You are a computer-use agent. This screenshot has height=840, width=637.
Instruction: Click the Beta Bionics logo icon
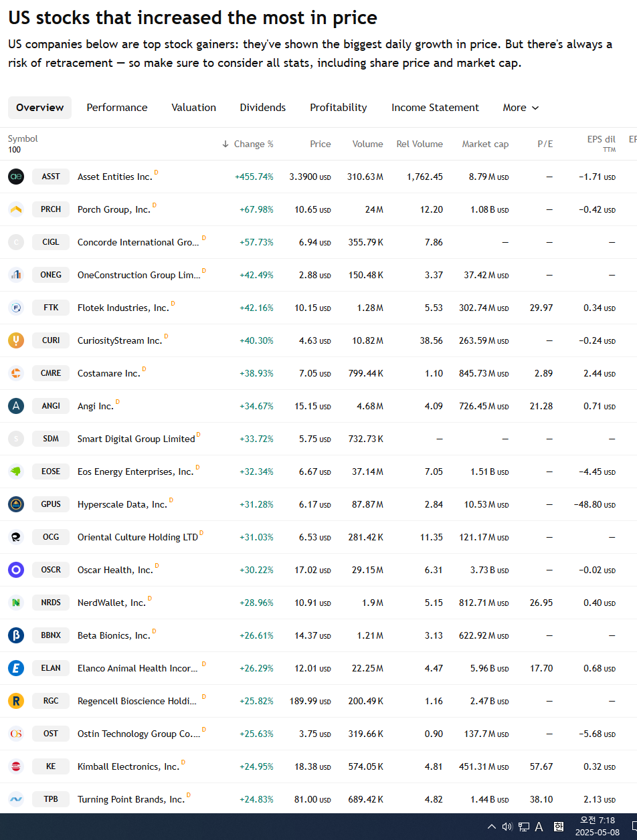[x=16, y=635]
